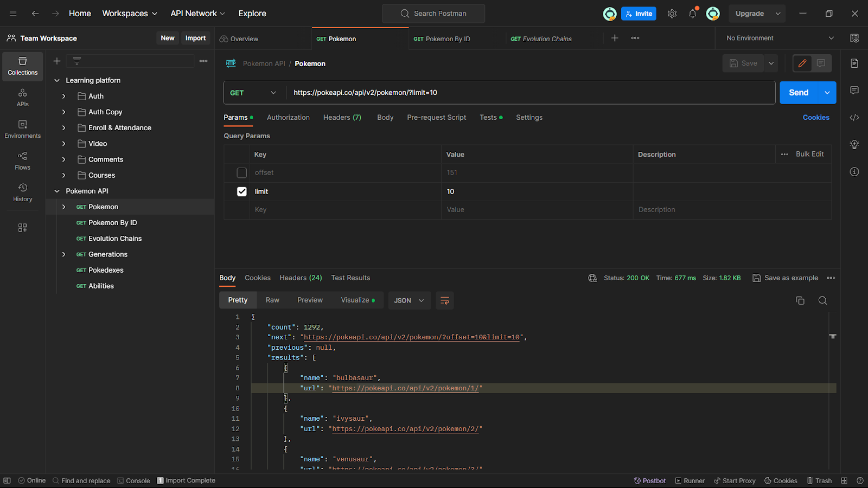This screenshot has height=488, width=868.
Task: Expand the Enroll & Attendance folder
Action: (x=64, y=128)
